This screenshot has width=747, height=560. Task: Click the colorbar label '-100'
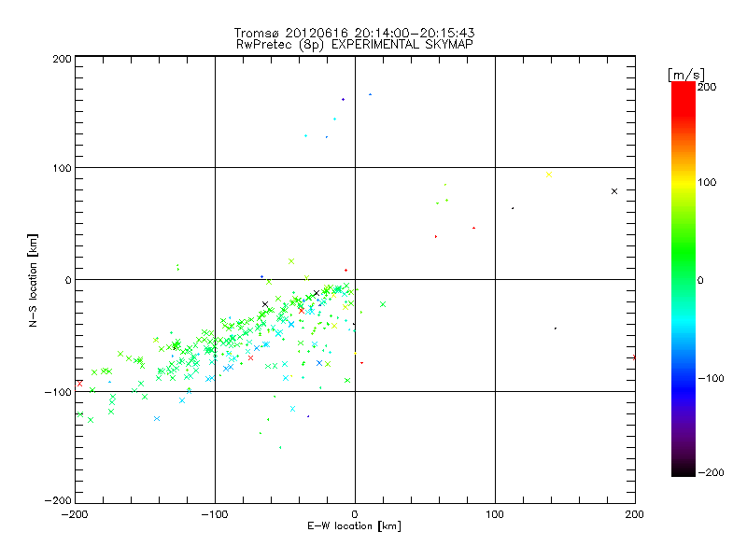pyautogui.click(x=711, y=378)
